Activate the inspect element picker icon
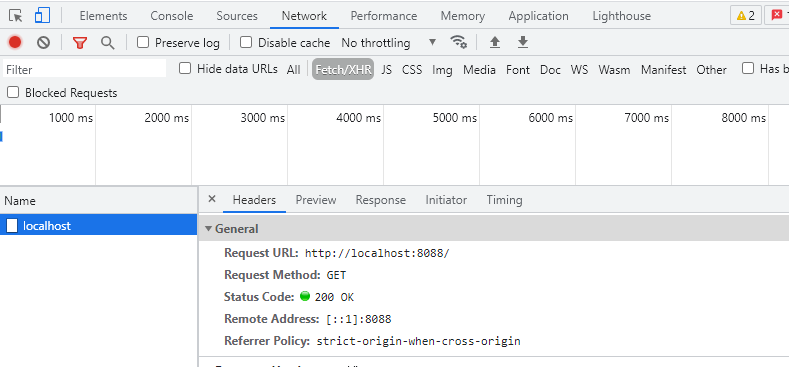The image size is (789, 367). click(x=16, y=16)
